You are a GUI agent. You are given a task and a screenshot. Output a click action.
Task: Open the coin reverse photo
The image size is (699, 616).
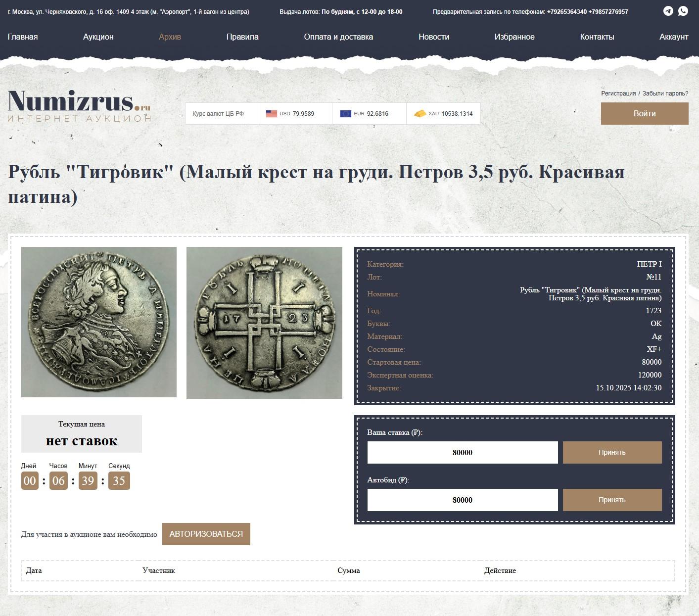tap(264, 323)
